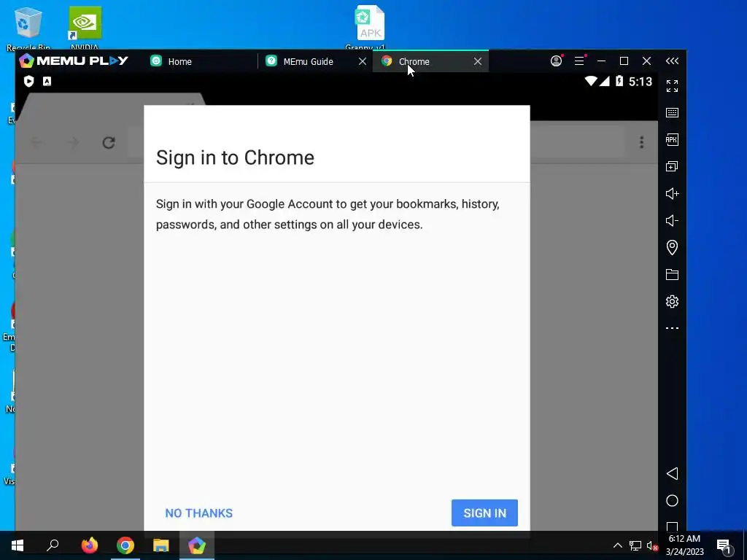Click the battery icon in Android status bar
Viewport: 747px width, 560px height.
(x=619, y=82)
